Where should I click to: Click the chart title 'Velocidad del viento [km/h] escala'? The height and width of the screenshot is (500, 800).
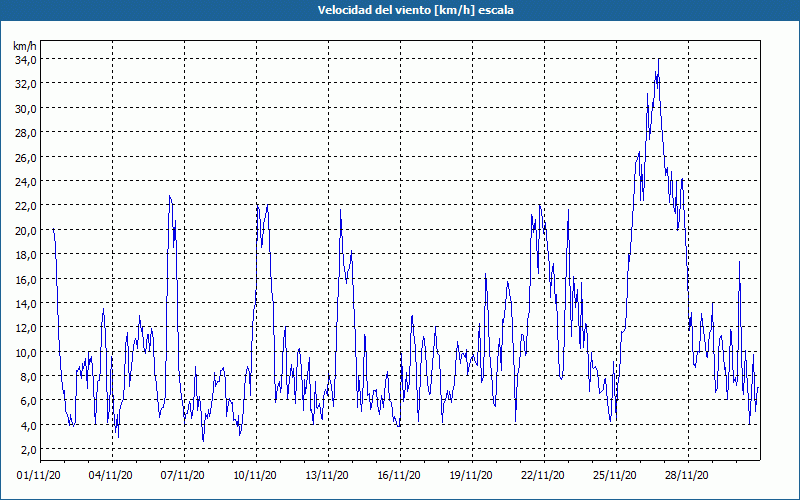tap(415, 10)
